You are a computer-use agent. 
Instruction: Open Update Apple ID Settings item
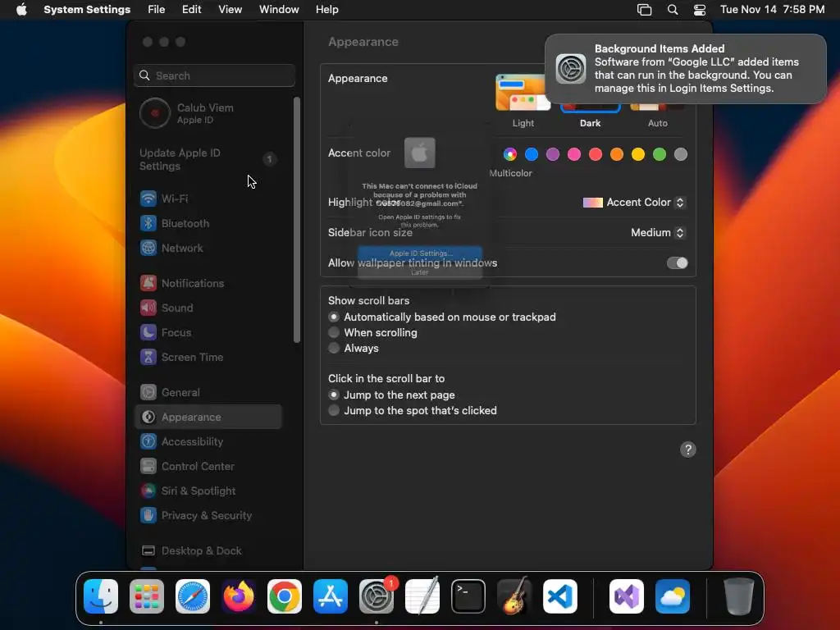208,160
